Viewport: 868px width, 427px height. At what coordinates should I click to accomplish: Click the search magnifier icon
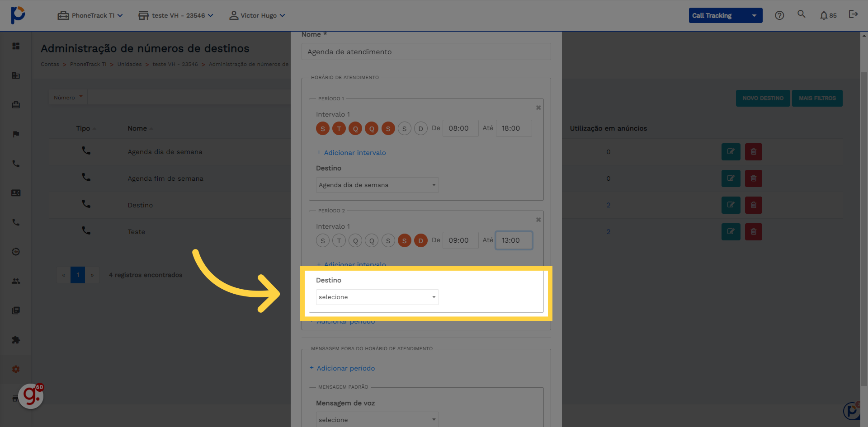pyautogui.click(x=802, y=14)
